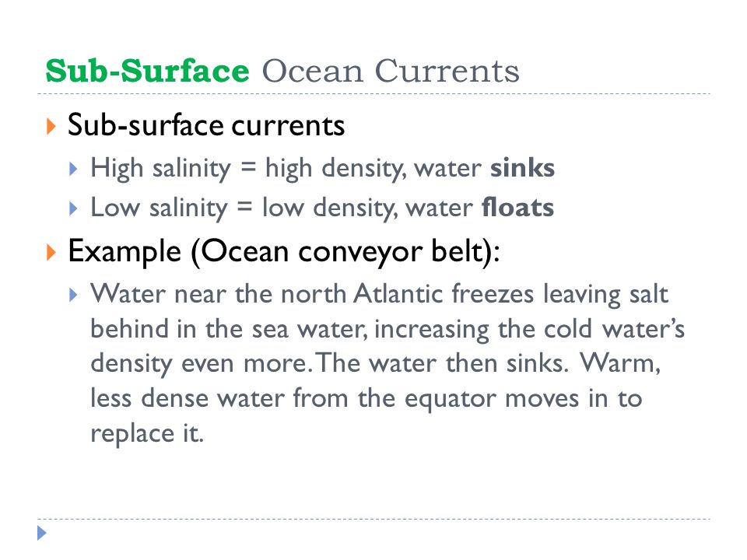
Task: Click the High salinity bullet text
Action: pos(322,169)
